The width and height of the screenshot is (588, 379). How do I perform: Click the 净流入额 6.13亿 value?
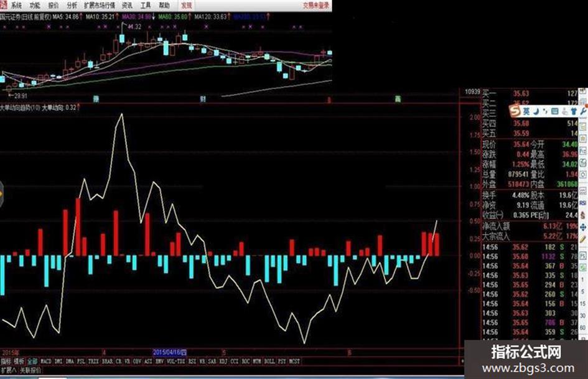pyautogui.click(x=553, y=227)
